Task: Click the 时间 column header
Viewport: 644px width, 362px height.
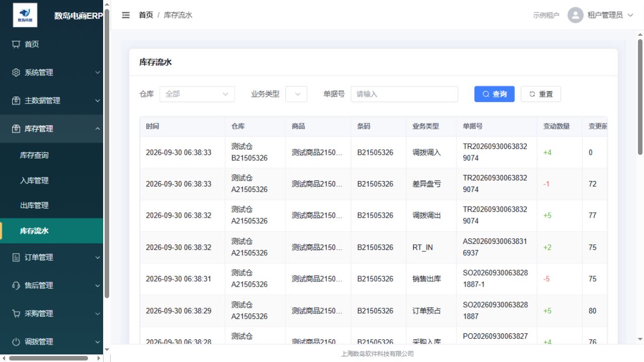Action: pos(182,126)
